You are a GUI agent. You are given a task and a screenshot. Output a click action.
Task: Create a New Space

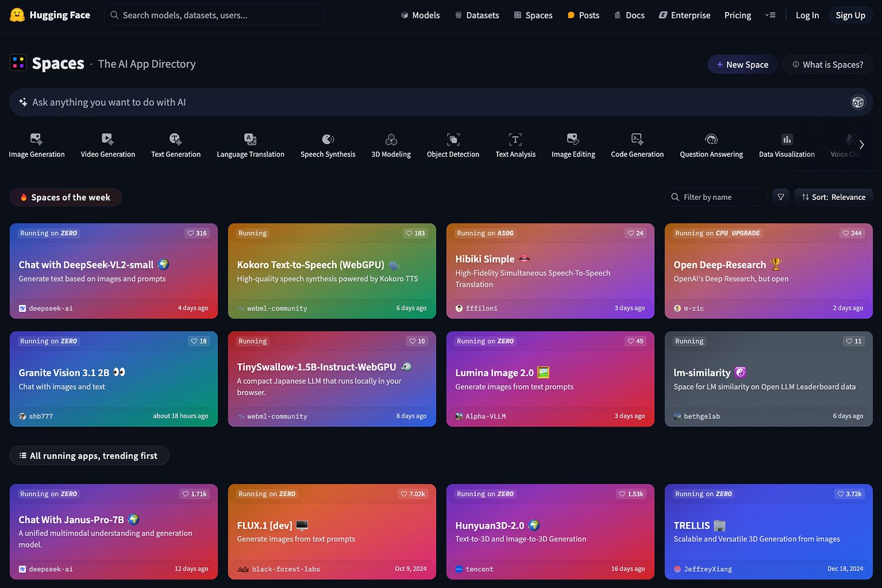742,65
